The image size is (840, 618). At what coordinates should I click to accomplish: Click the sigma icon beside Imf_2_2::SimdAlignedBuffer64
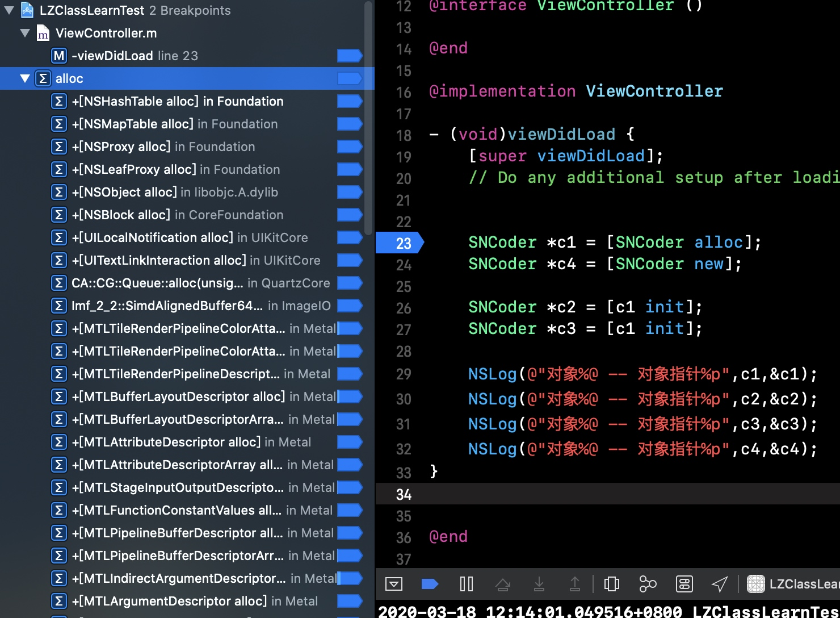pos(59,306)
